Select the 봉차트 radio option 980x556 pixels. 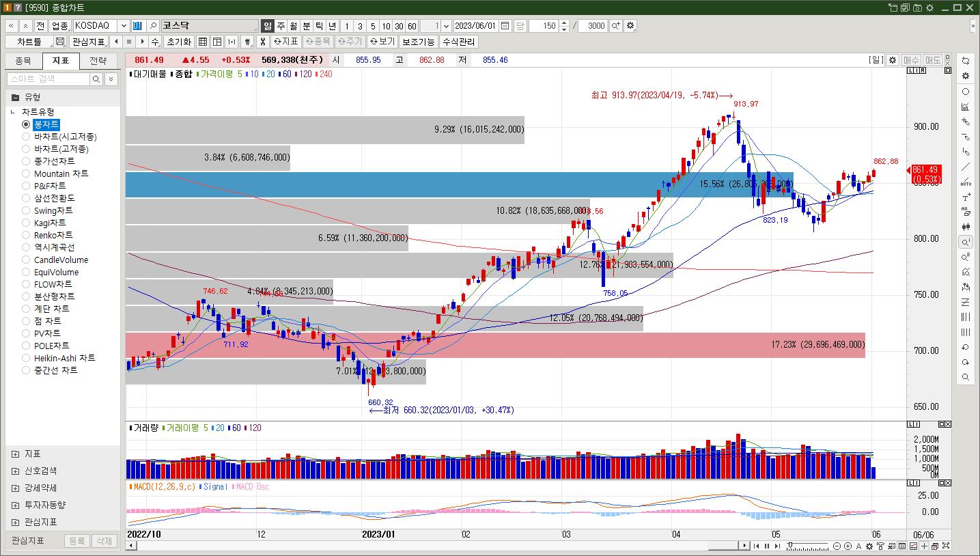[x=26, y=124]
